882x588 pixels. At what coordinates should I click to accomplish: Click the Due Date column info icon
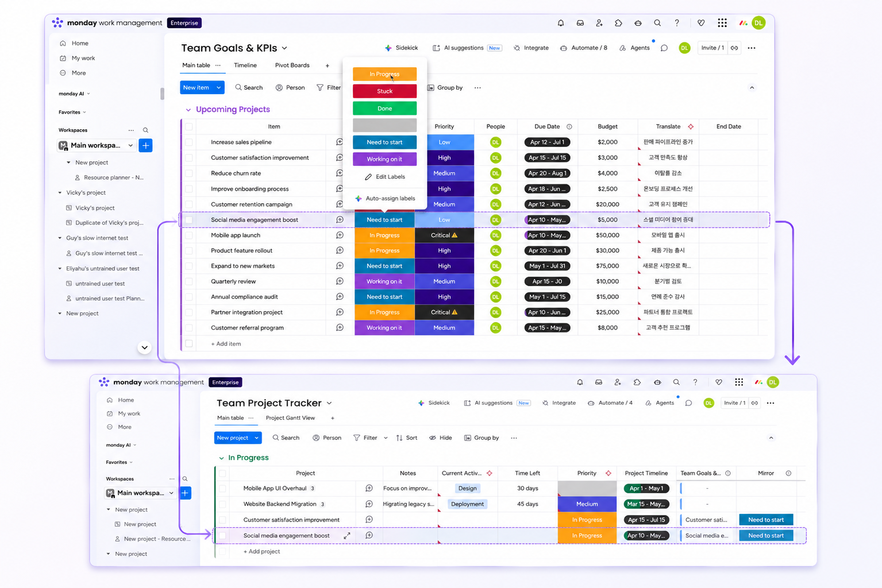(x=569, y=126)
